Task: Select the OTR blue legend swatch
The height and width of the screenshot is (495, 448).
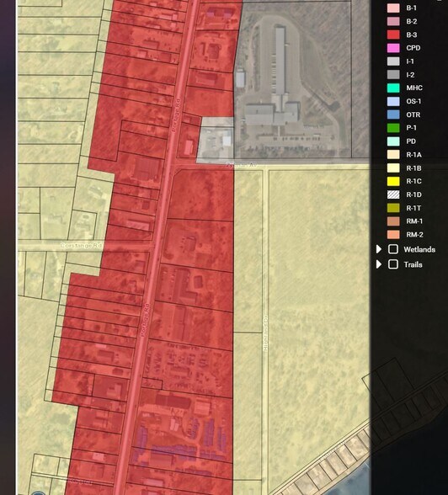Action: point(393,114)
